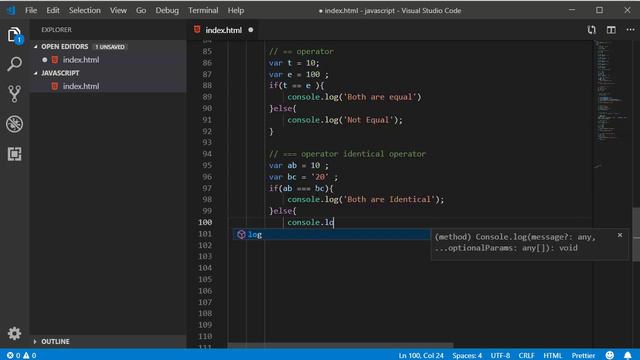This screenshot has height=360, width=640.
Task: Click the feedback smiley in status bar
Action: (609, 355)
